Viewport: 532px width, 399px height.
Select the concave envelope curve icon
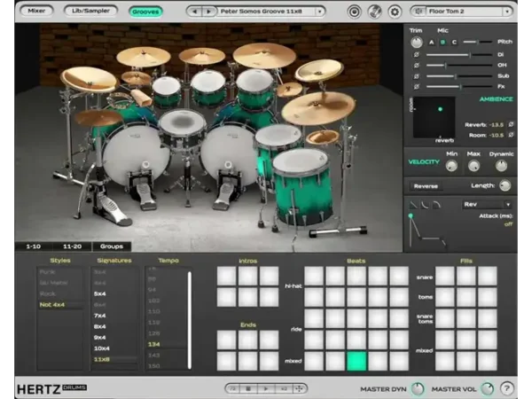[425, 205]
